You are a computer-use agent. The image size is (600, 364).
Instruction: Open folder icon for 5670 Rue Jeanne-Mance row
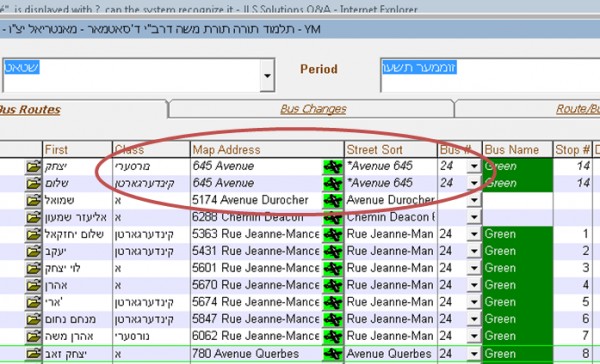(x=33, y=285)
